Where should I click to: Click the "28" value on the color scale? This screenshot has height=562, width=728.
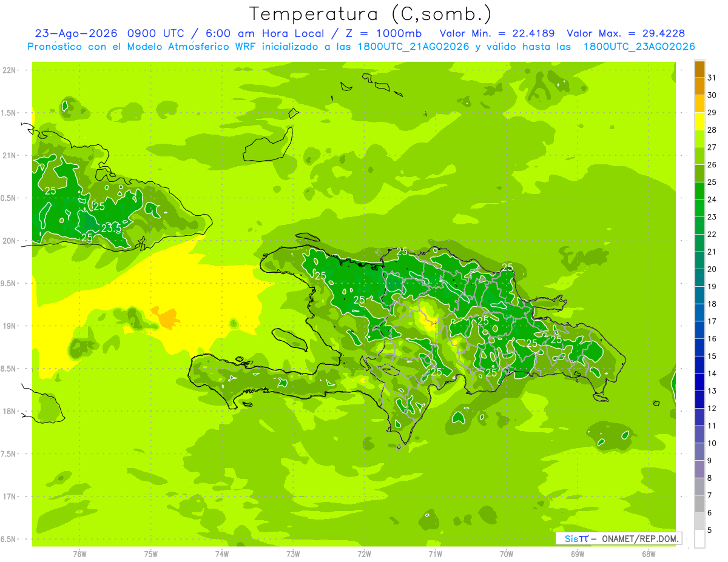click(712, 130)
